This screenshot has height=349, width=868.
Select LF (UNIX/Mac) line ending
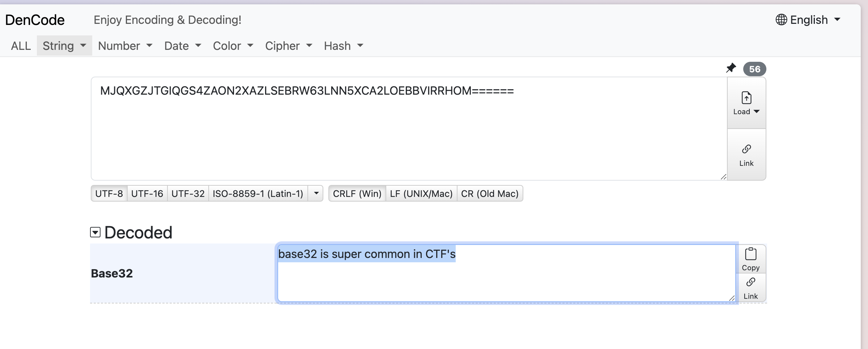pos(421,194)
